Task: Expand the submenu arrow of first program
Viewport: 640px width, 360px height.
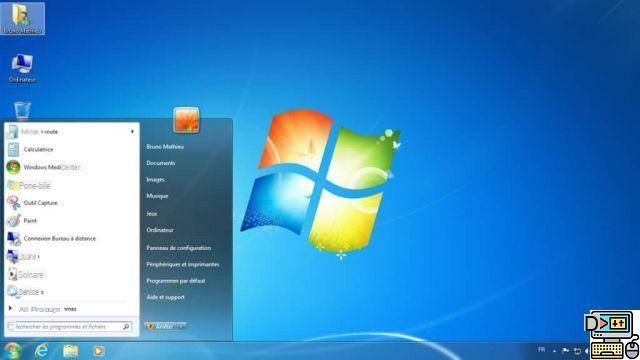Action: 132,131
